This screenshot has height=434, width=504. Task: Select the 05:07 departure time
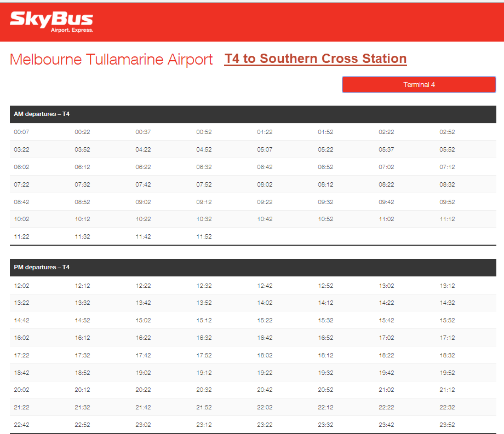click(x=265, y=150)
